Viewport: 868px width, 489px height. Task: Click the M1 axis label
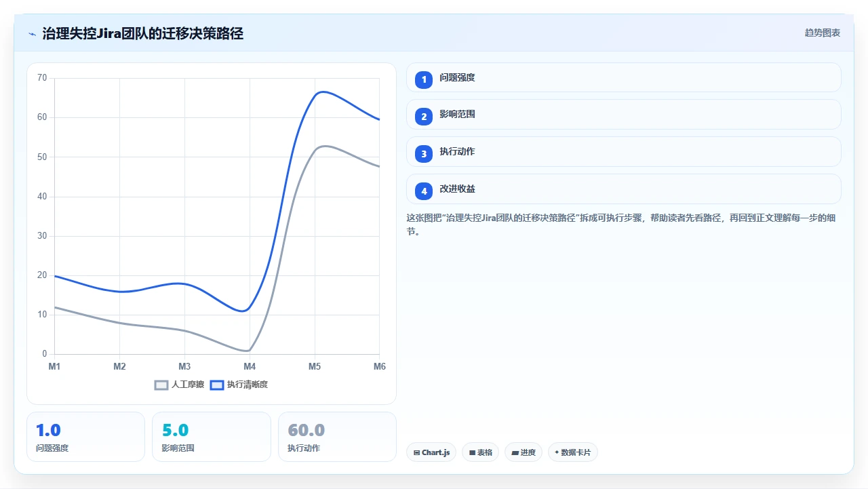(54, 366)
